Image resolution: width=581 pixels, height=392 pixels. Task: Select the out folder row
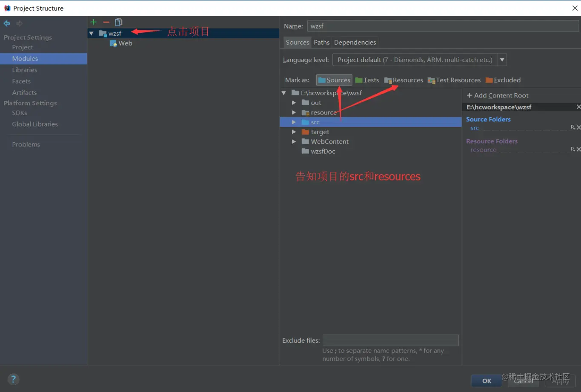tap(370, 103)
